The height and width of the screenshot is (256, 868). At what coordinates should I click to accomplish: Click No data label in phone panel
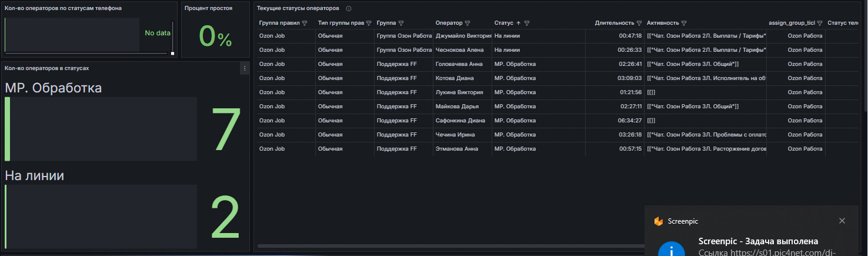[158, 33]
